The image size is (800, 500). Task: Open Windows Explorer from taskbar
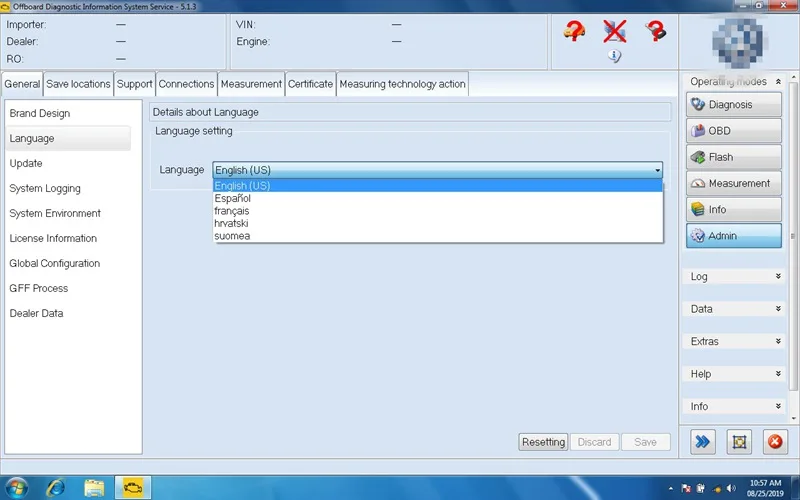(x=94, y=488)
